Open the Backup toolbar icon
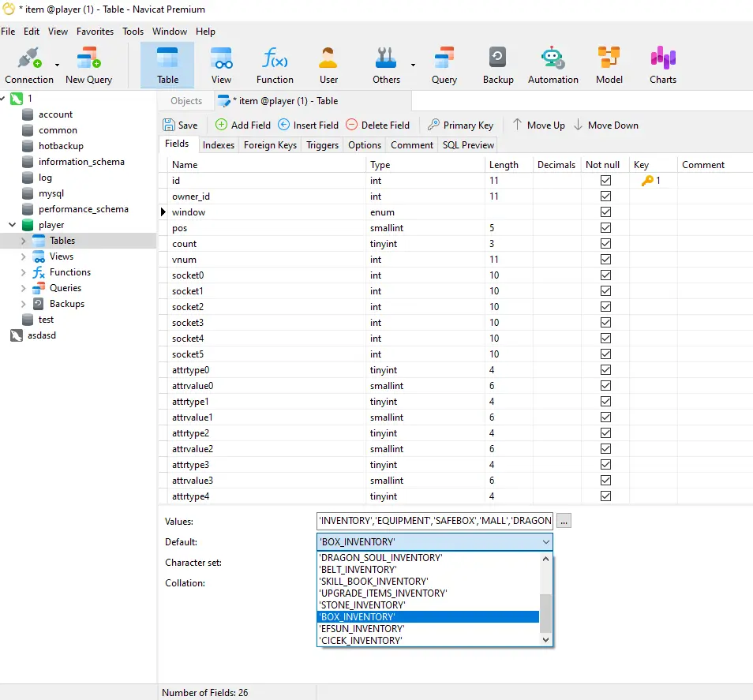The width and height of the screenshot is (753, 700). (498, 59)
